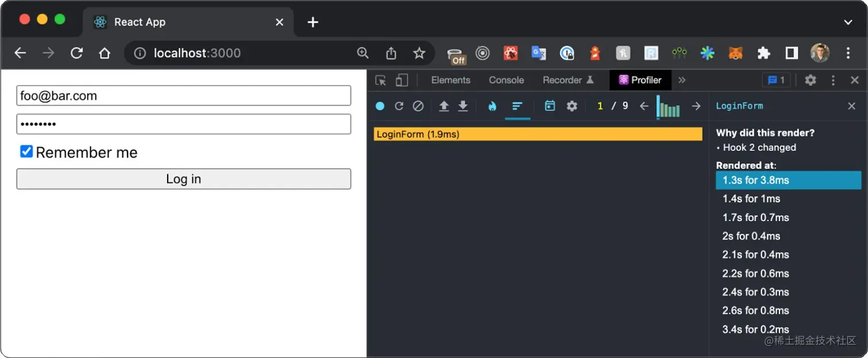The height and width of the screenshot is (358, 868).
Task: Open Chrome's three-dot menu
Action: click(x=848, y=53)
